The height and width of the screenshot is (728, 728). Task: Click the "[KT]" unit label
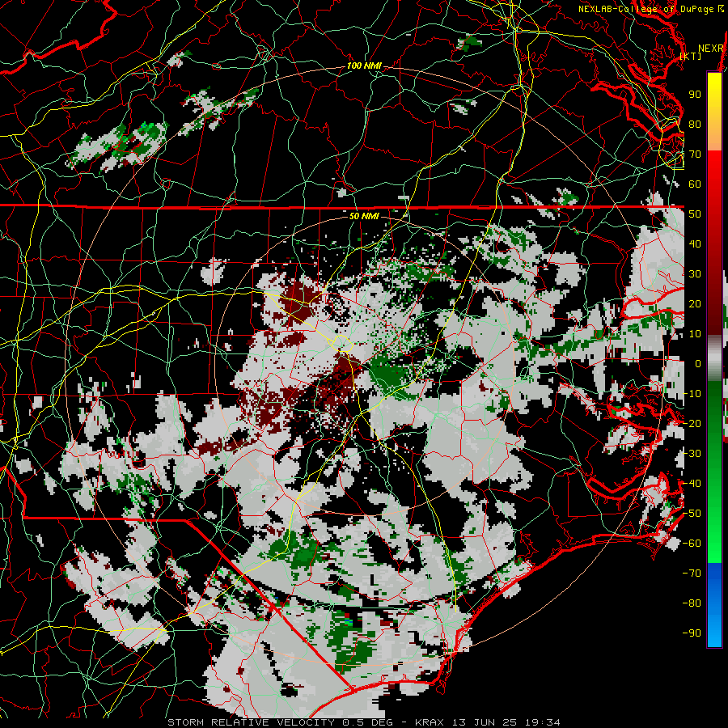(691, 56)
